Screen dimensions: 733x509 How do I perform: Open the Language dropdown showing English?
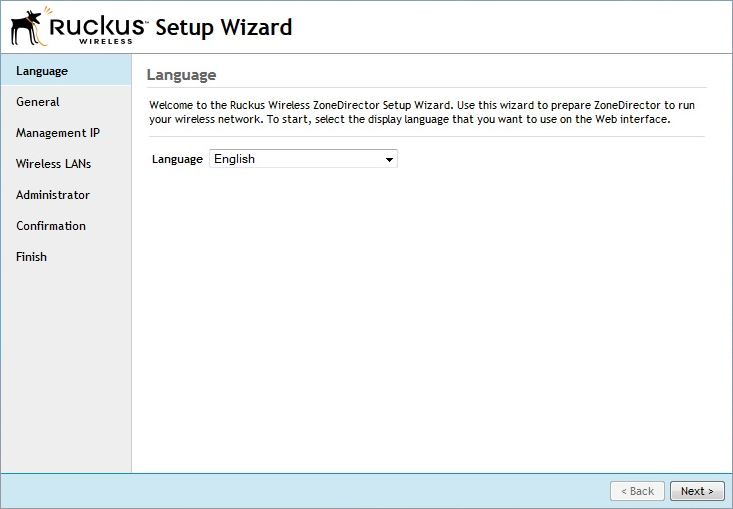(x=303, y=159)
